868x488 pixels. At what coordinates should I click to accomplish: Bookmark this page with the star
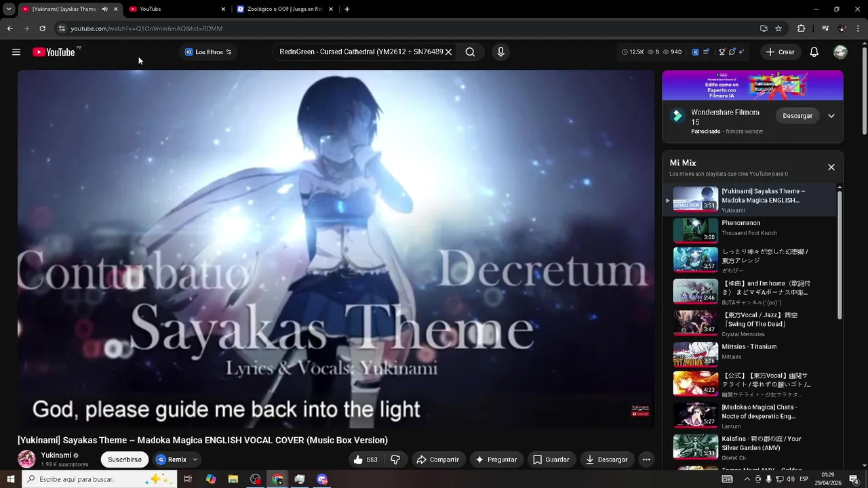tap(778, 28)
